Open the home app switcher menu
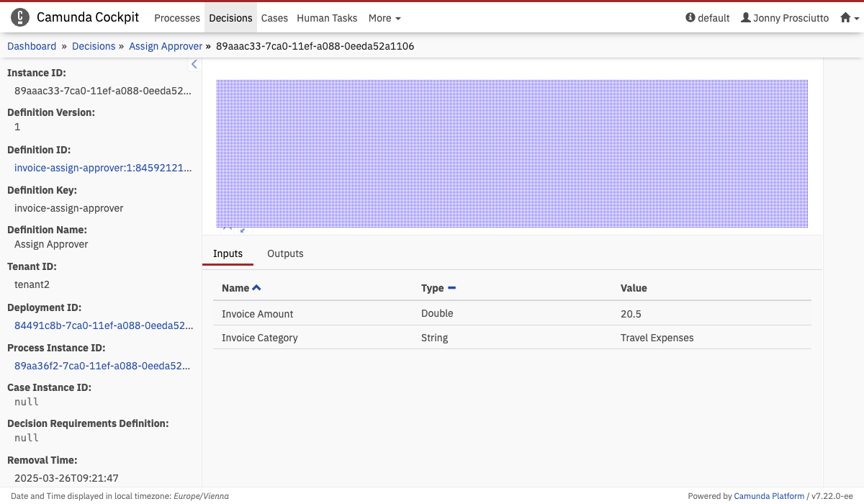Screen dimensions: 864x504 pos(849,18)
